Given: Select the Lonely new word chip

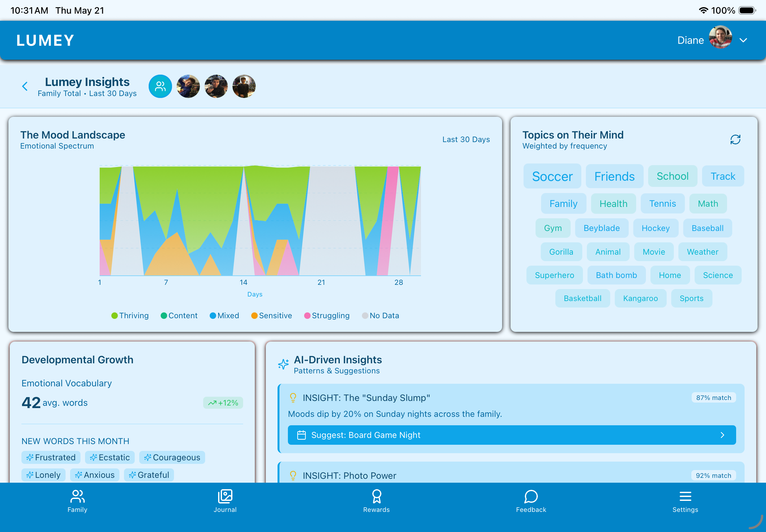Looking at the screenshot, I should pyautogui.click(x=43, y=475).
